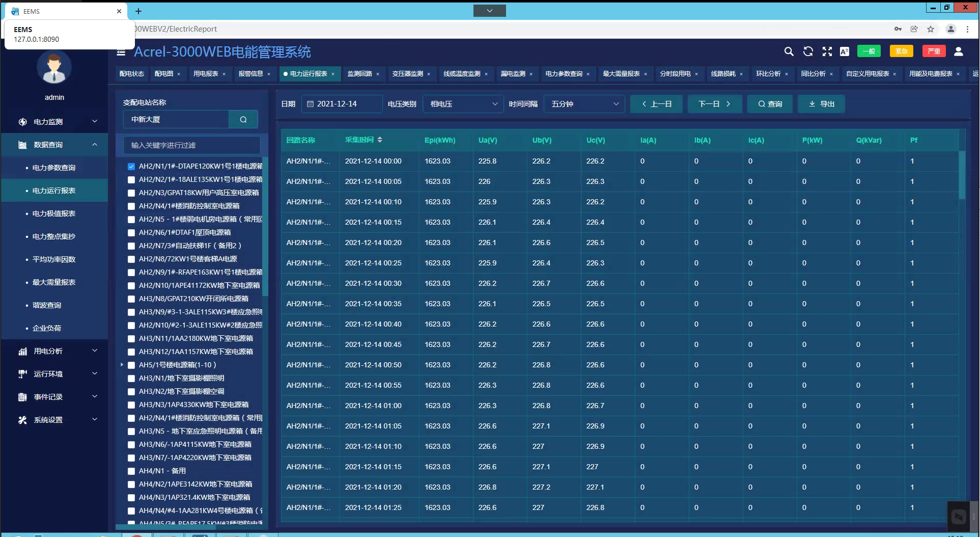
Task: Close the EEMS browser tab
Action: coord(119,11)
